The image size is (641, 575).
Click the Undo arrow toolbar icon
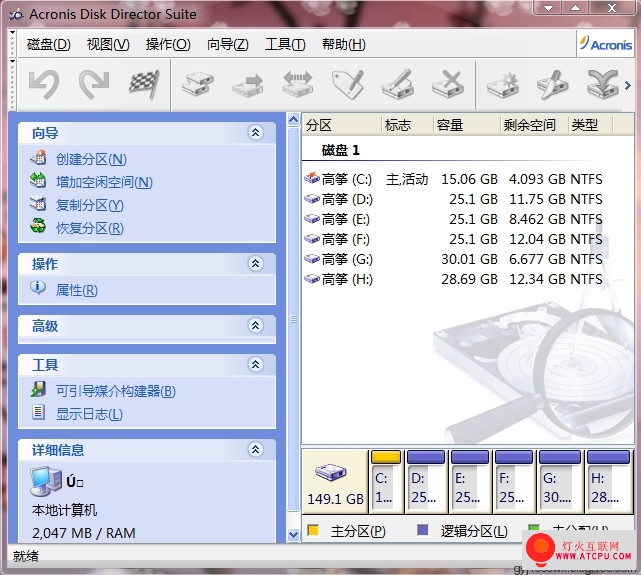click(44, 85)
